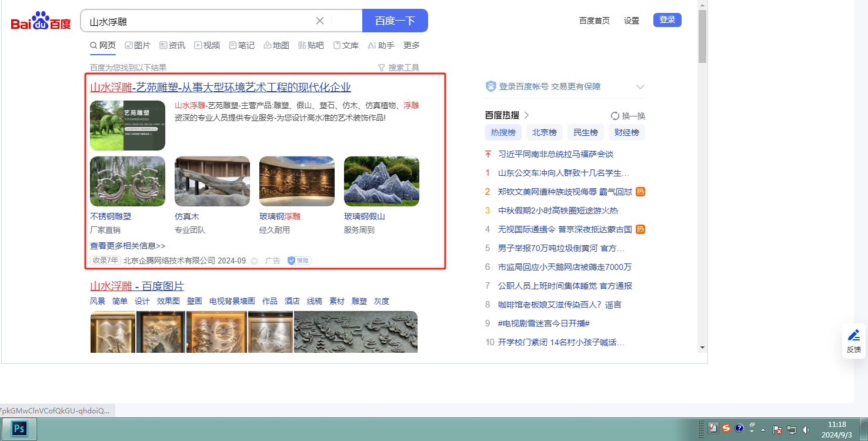This screenshot has width=868, height=441.
Task: Select the 北京榜 tab
Action: pyautogui.click(x=545, y=132)
